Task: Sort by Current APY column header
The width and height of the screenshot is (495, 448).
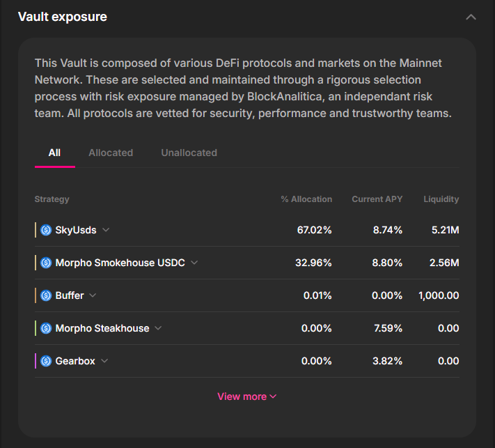Action: click(x=377, y=199)
